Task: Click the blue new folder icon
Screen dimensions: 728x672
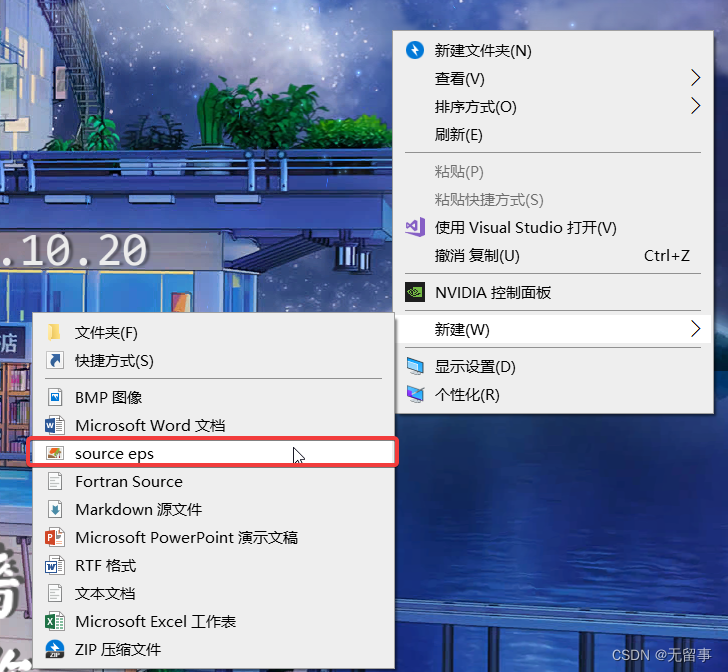Action: coord(415,50)
